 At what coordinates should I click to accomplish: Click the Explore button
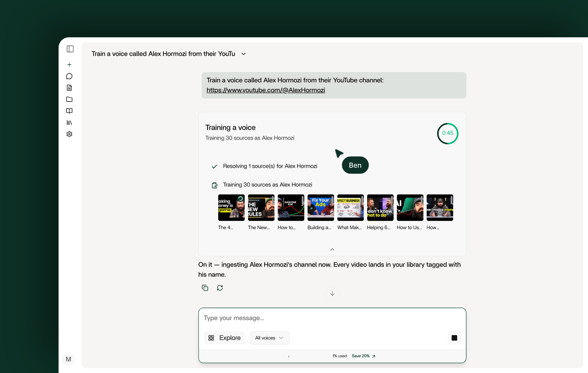click(224, 338)
